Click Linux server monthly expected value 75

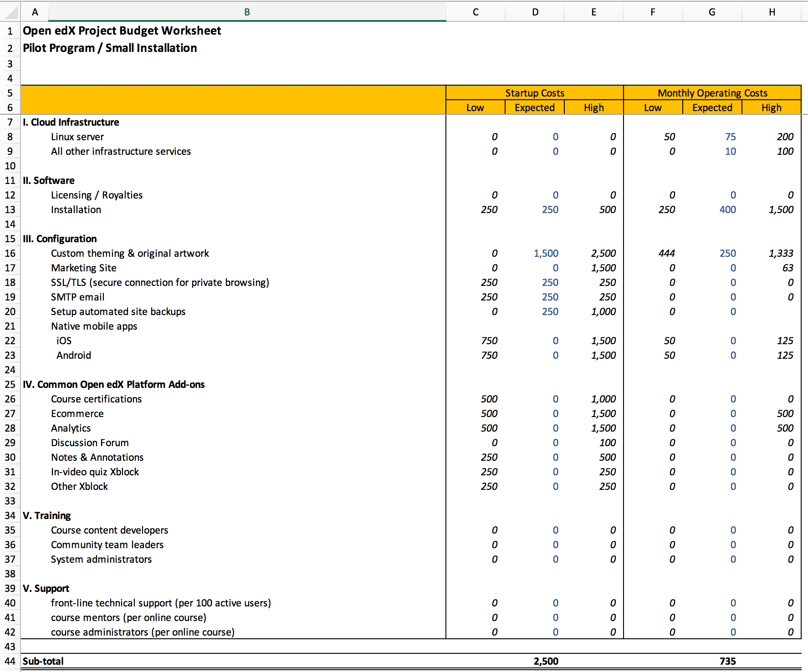[x=730, y=137]
